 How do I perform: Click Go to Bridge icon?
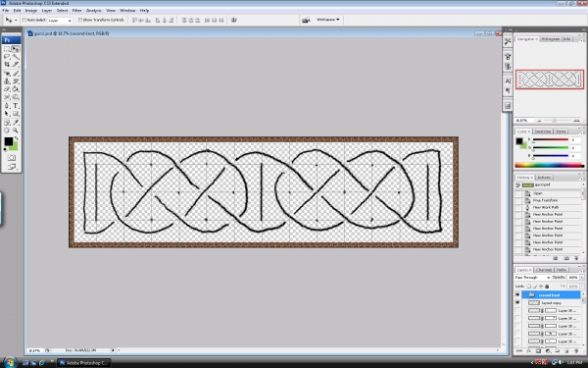pos(306,20)
